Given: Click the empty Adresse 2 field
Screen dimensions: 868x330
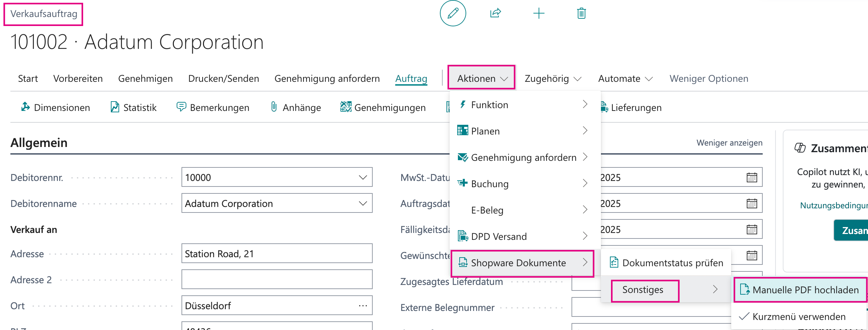Looking at the screenshot, I should (x=277, y=279).
